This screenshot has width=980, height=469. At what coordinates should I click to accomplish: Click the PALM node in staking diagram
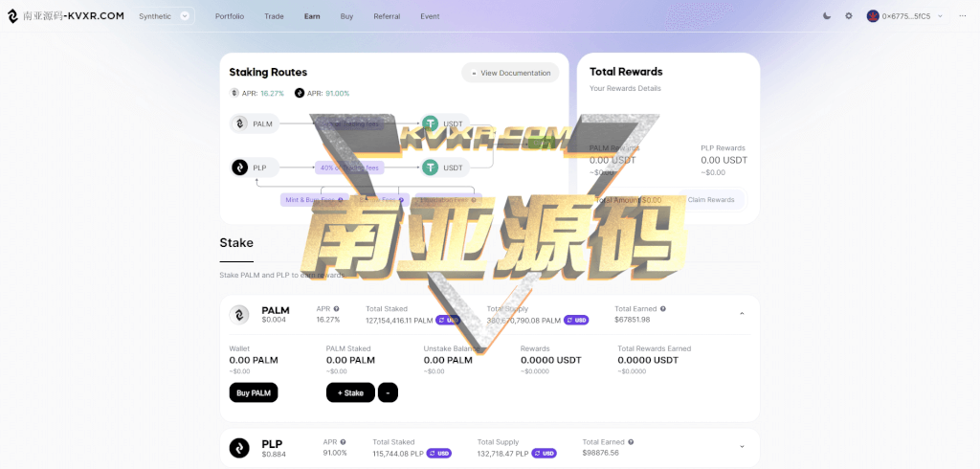tap(255, 123)
